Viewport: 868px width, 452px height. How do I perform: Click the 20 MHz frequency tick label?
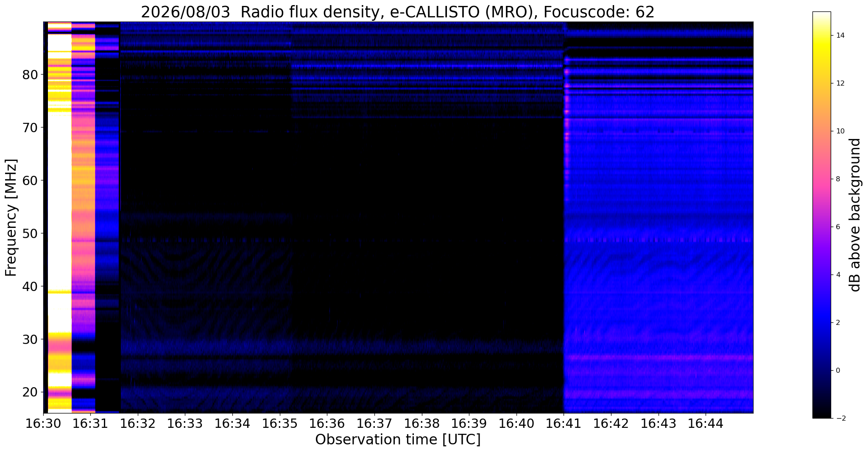(30, 392)
